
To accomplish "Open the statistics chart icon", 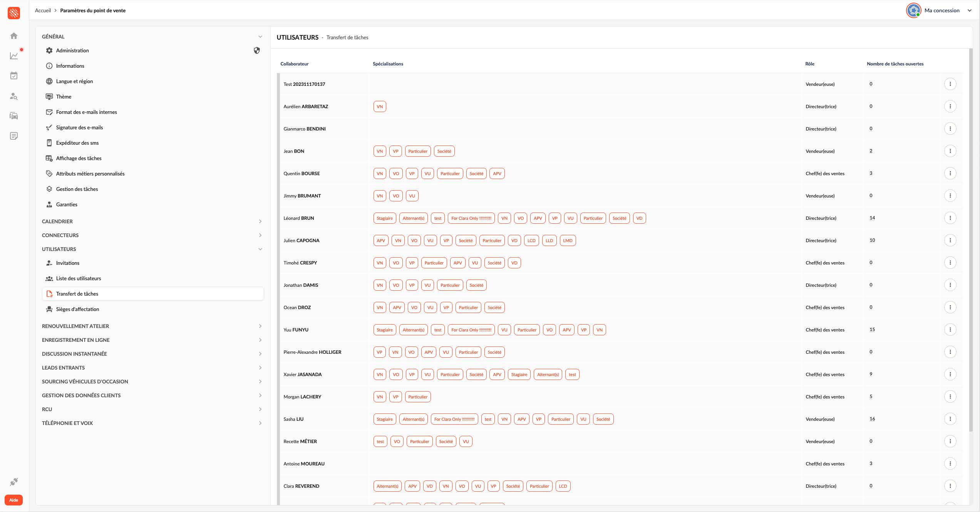I will [14, 56].
